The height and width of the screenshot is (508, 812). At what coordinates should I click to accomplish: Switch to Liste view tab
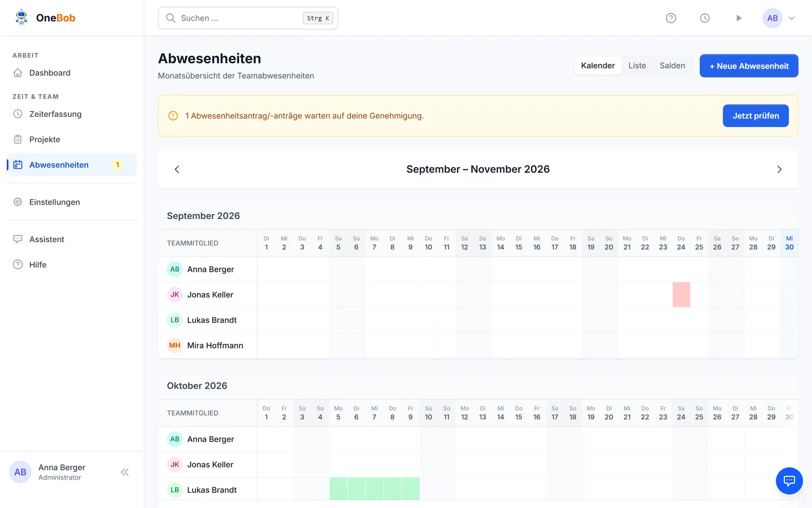coord(637,66)
